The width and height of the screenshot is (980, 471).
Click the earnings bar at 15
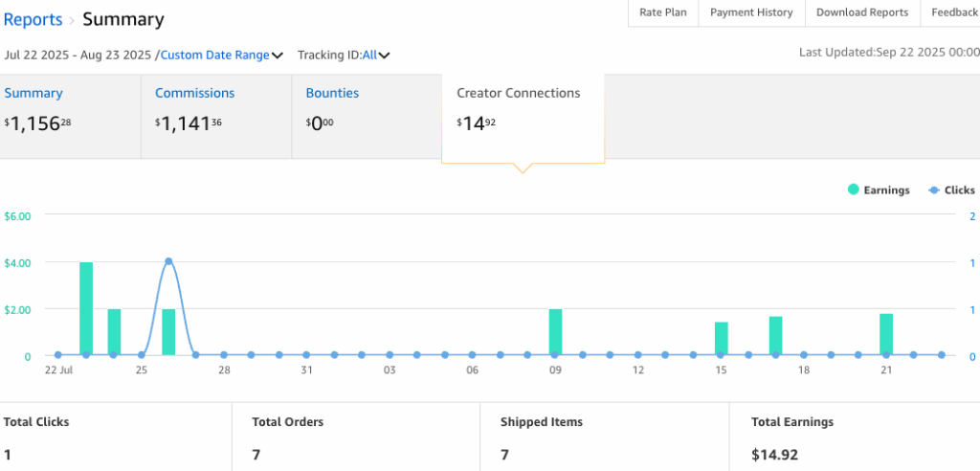point(721,338)
